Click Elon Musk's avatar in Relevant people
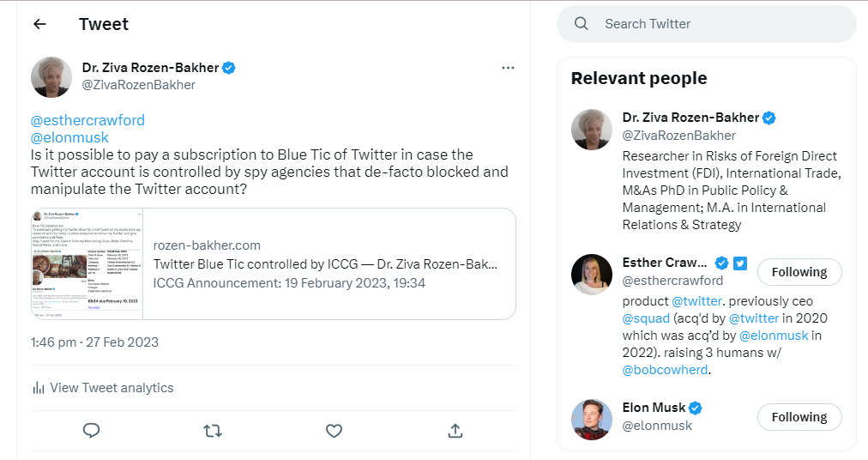 pyautogui.click(x=592, y=420)
